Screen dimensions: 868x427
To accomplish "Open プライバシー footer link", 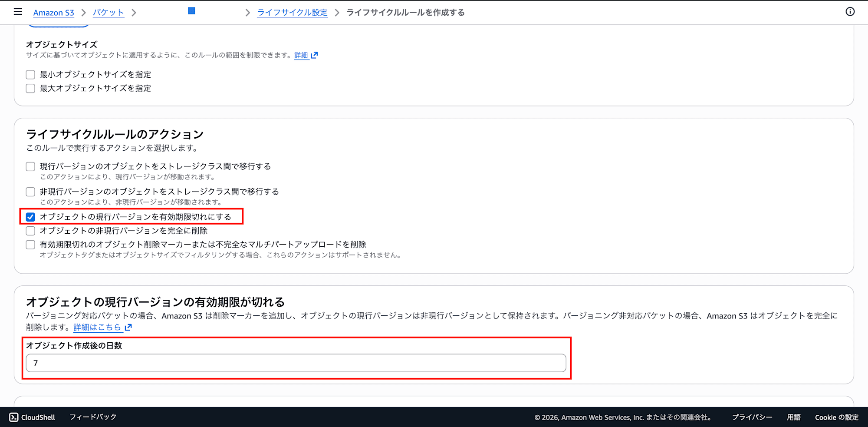I will [x=752, y=417].
